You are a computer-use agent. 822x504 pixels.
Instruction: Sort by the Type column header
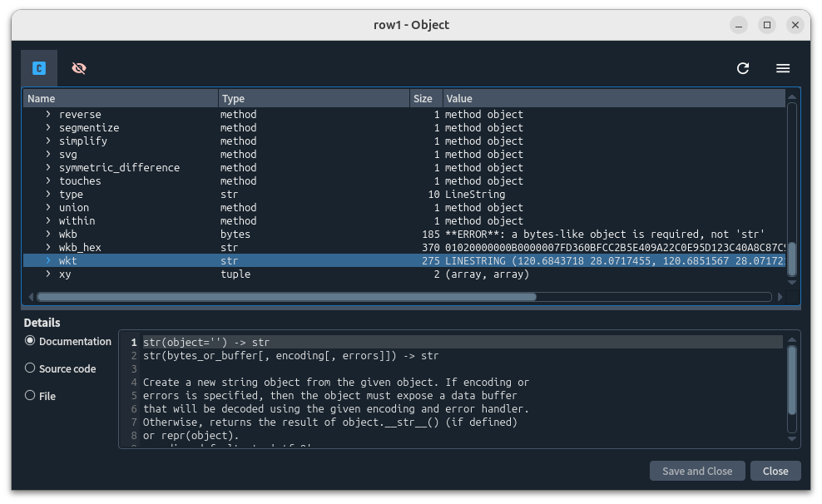coord(314,98)
